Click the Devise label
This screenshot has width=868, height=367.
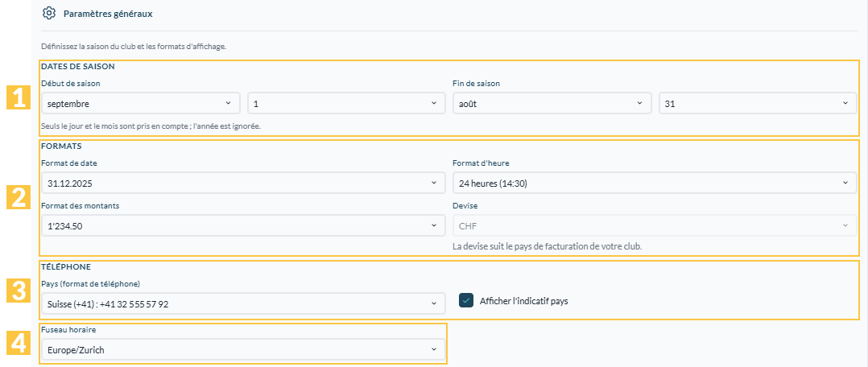coord(465,205)
